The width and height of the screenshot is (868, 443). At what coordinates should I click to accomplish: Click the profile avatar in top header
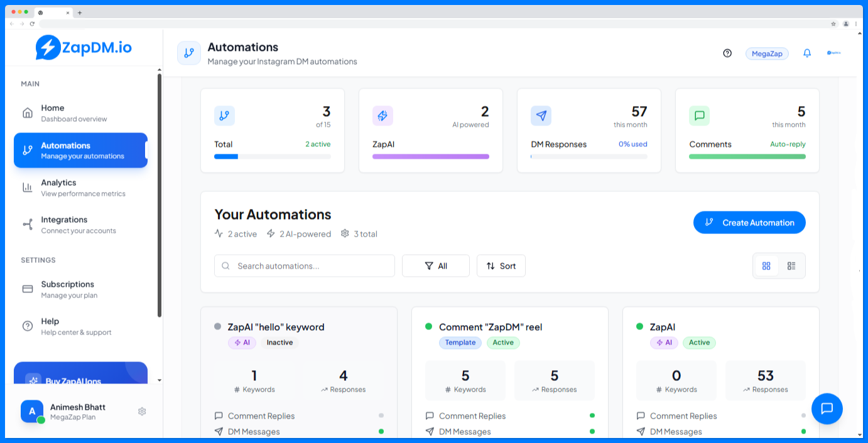click(x=833, y=53)
